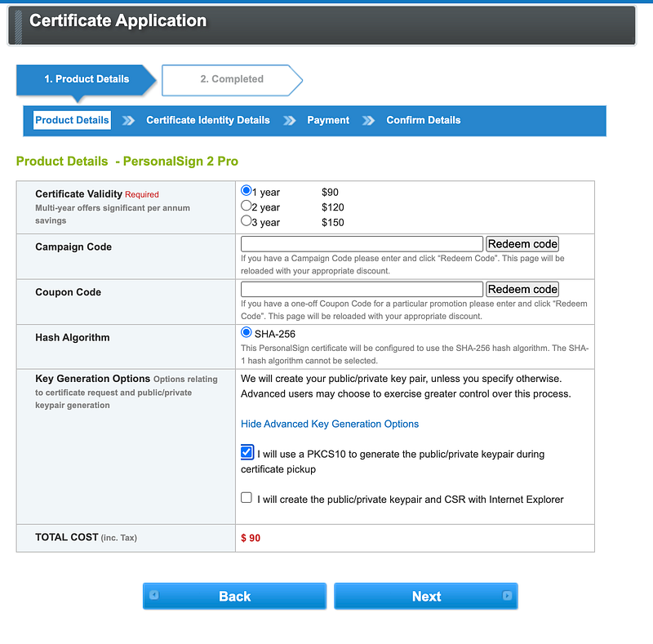The width and height of the screenshot is (653, 644).
Task: Click the left arrow icon on Back
Action: click(x=154, y=595)
